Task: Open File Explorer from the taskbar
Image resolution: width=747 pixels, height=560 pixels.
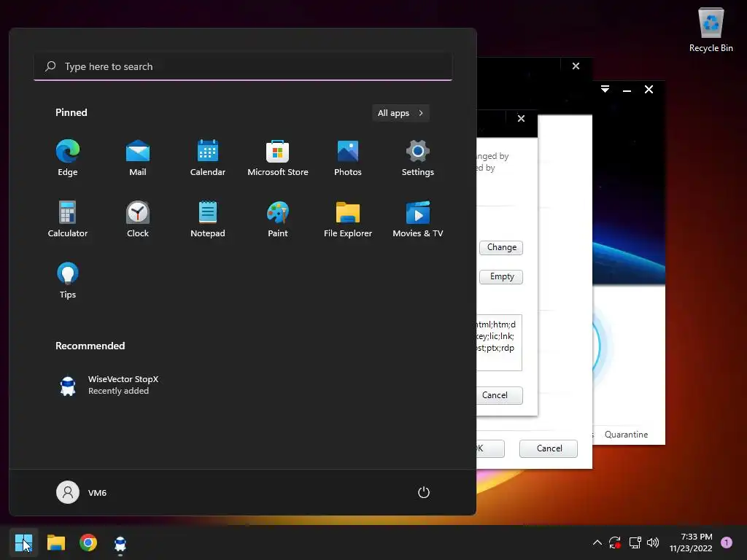Action: tap(56, 542)
